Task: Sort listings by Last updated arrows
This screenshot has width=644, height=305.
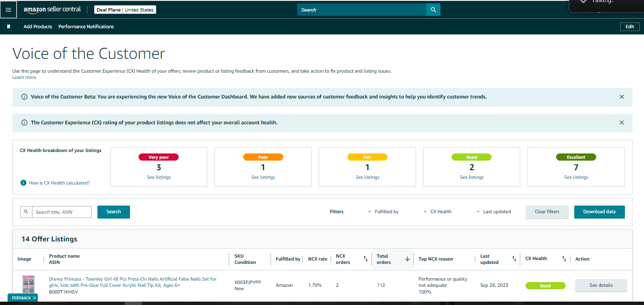Action: [514, 259]
